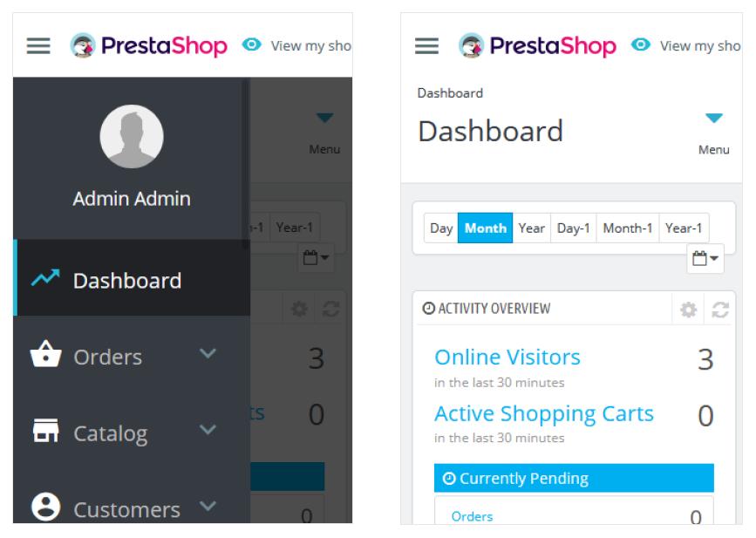Open the Active Shopping Carts link
The height and width of the screenshot is (538, 756).
click(x=544, y=413)
